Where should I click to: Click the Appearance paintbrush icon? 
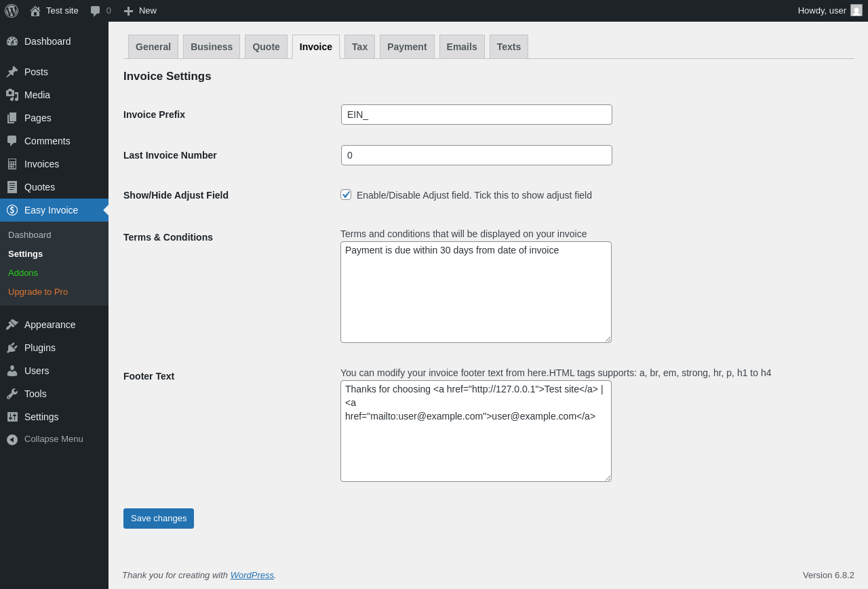tap(12, 325)
